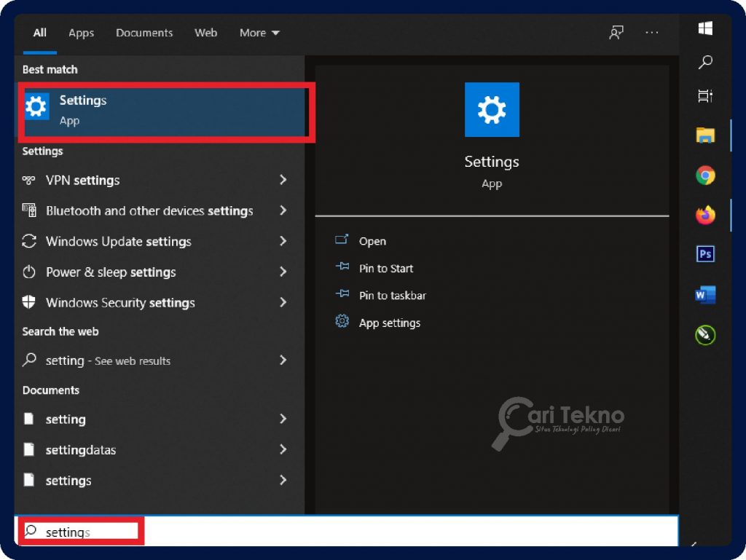Choose Pin to Start
This screenshot has width=746, height=560.
click(x=386, y=269)
